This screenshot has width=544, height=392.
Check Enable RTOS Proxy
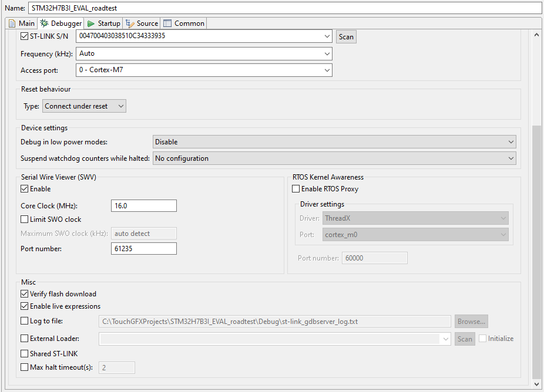point(296,189)
